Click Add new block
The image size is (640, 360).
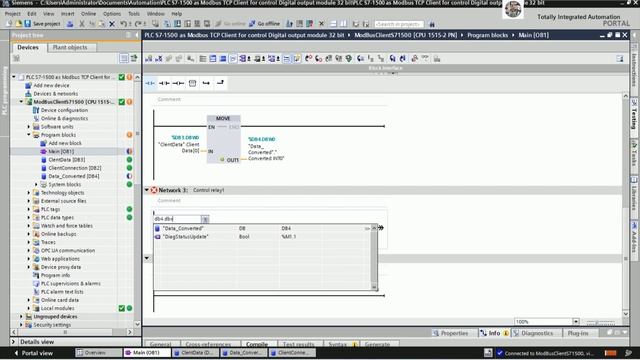pyautogui.click(x=65, y=143)
